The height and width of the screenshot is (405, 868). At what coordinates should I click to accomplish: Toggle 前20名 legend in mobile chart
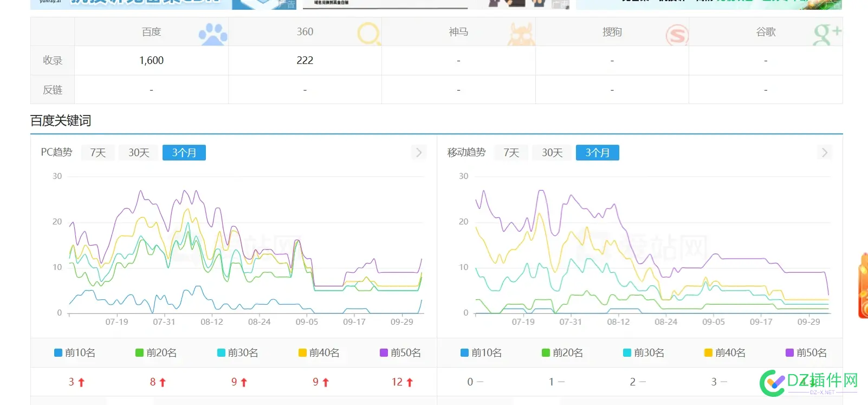coord(562,353)
